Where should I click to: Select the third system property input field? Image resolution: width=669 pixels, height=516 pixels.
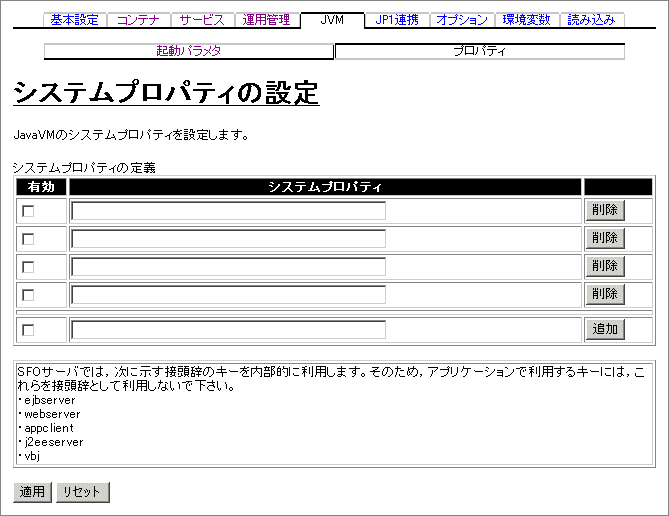tap(229, 267)
